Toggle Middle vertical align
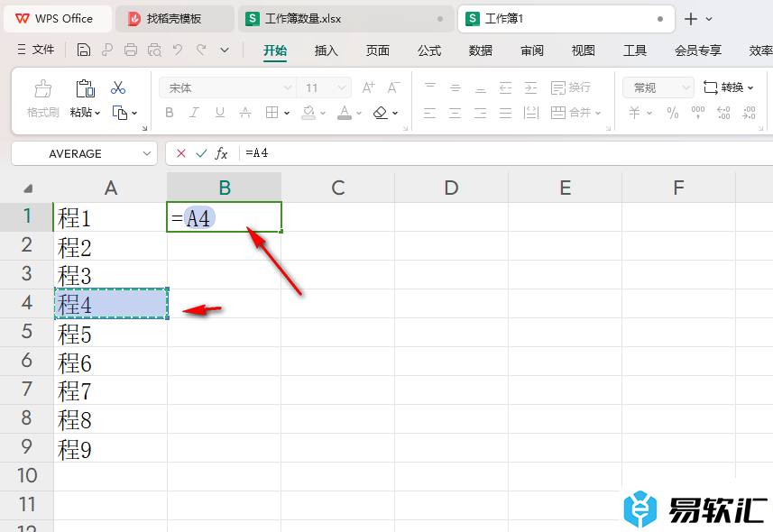The image size is (773, 532). pos(455,87)
